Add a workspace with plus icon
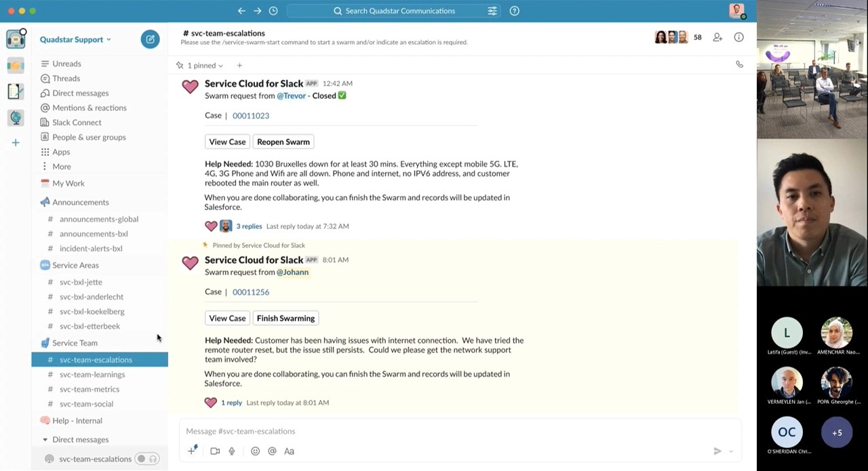This screenshot has height=471, width=868. click(x=16, y=142)
